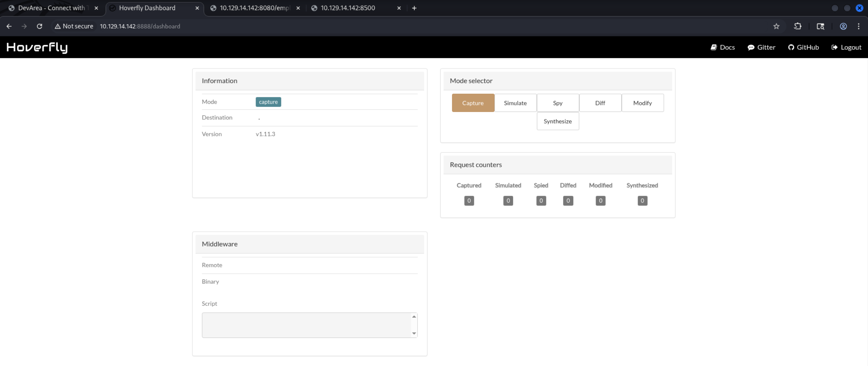Click the Hoverfly logo in the header

click(x=37, y=47)
